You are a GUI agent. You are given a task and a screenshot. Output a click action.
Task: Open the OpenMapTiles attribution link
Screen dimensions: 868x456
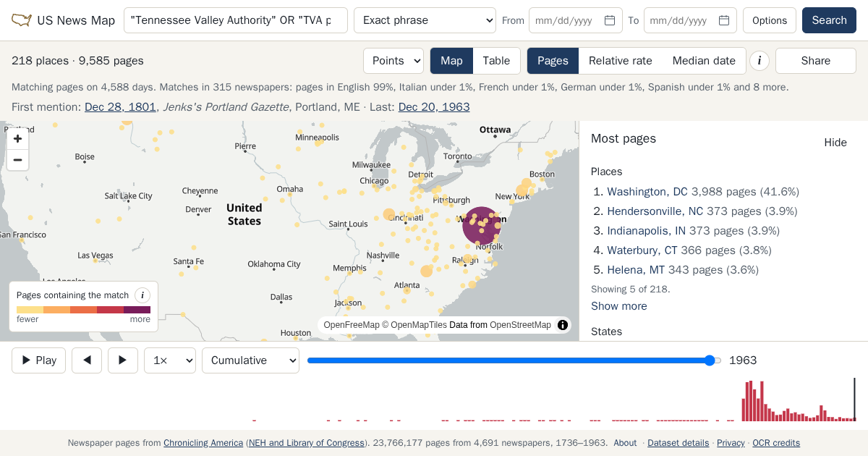tap(419, 325)
